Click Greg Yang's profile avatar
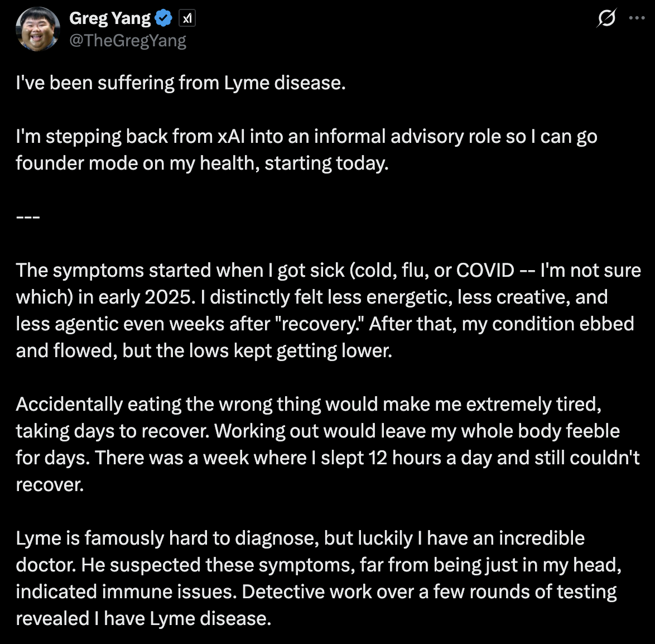The image size is (655, 644). point(37,29)
